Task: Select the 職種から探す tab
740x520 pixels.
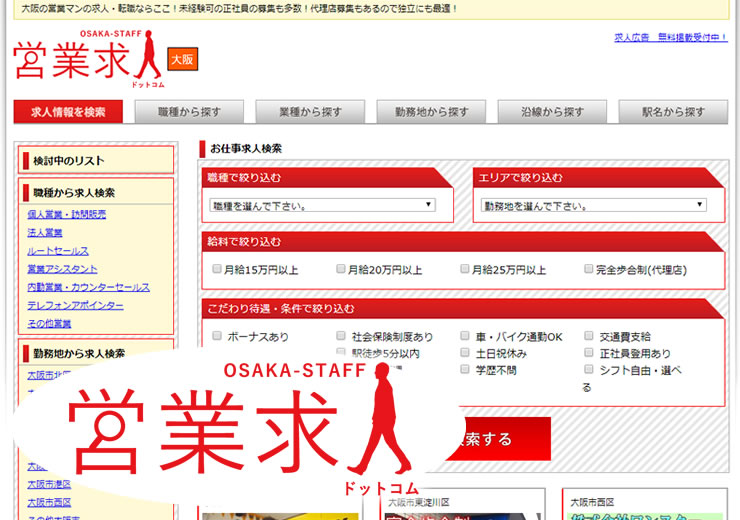Action: (189, 112)
